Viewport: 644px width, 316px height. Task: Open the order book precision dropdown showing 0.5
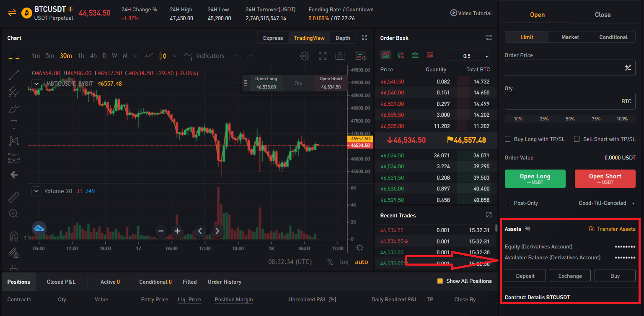[466, 55]
